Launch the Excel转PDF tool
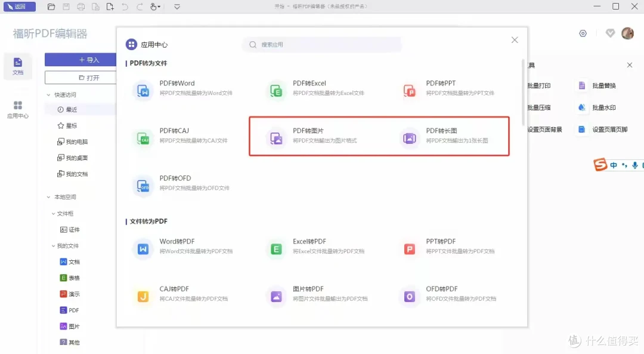Image resolution: width=644 pixels, height=354 pixels. [x=315, y=247]
